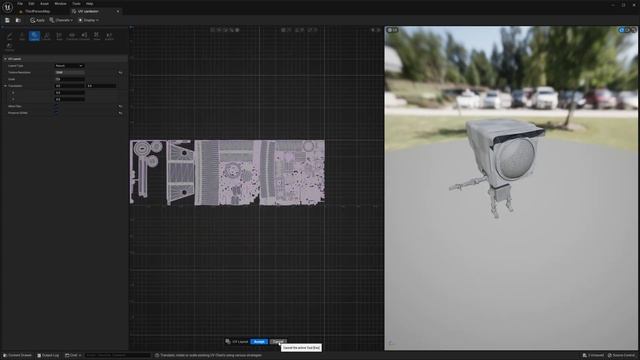Open the Help menu

coord(89,4)
